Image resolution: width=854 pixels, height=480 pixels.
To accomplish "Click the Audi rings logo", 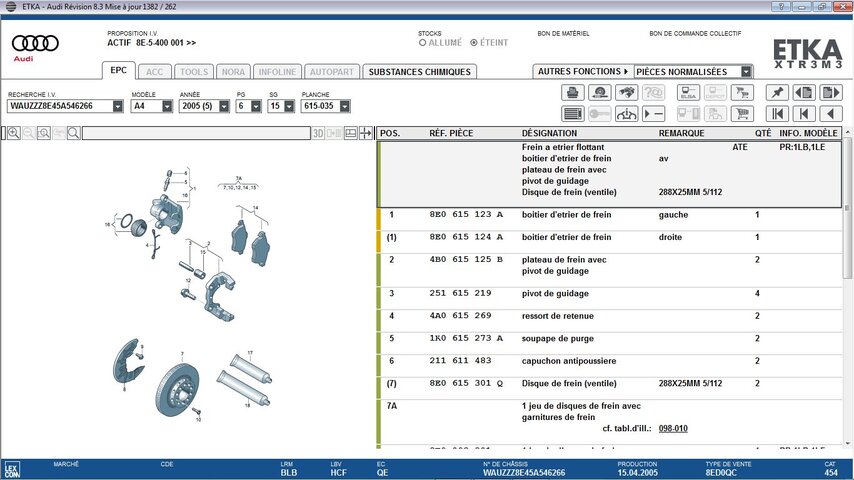I will 35,43.
